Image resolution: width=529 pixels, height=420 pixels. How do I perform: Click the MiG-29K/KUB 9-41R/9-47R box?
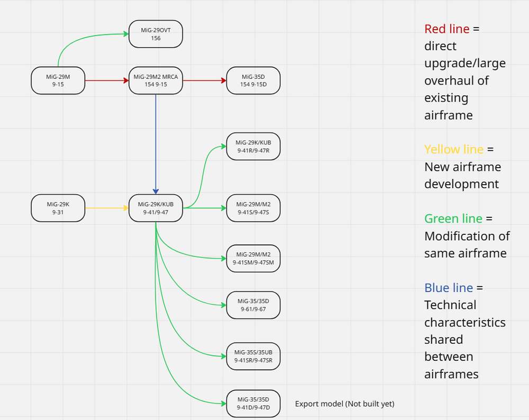pos(253,146)
